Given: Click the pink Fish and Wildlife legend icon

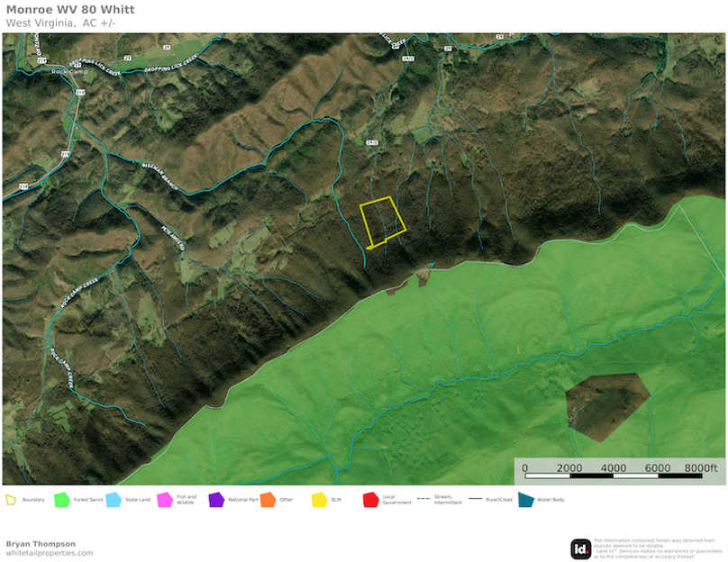Looking at the screenshot, I should point(164,499).
